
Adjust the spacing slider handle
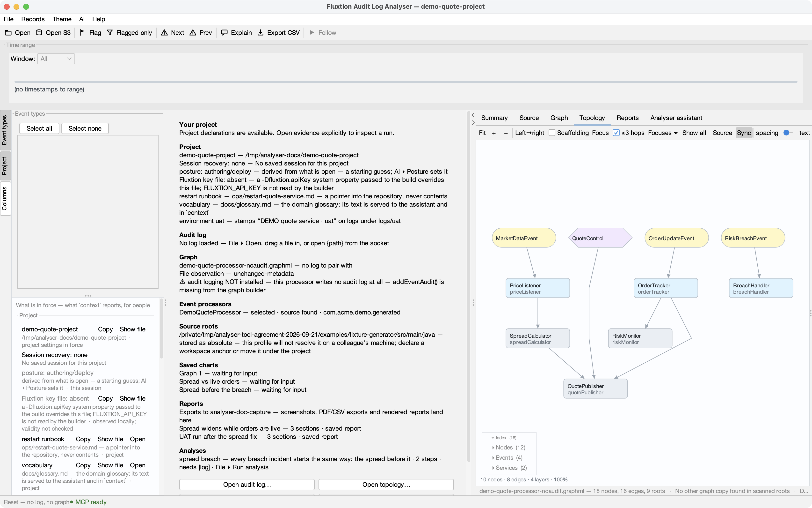786,133
